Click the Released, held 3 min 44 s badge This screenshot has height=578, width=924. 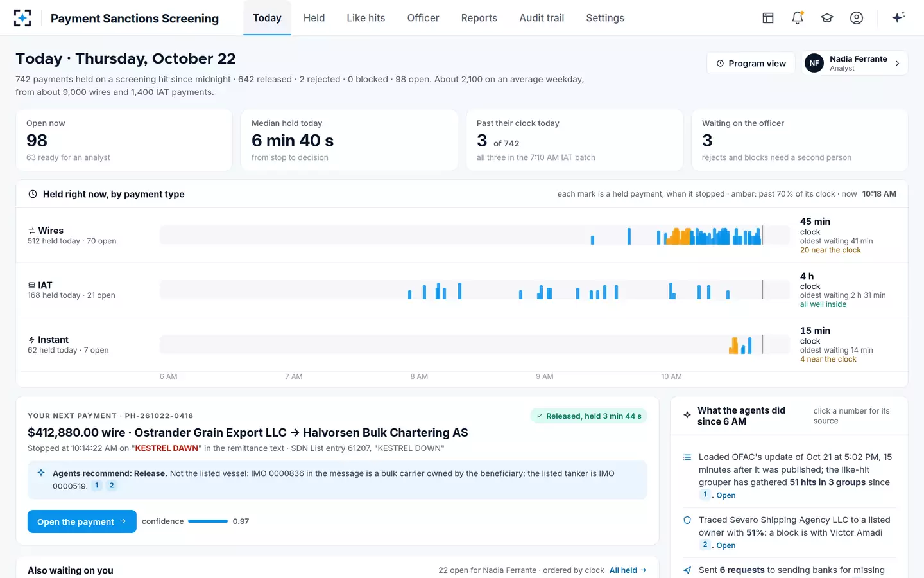588,416
